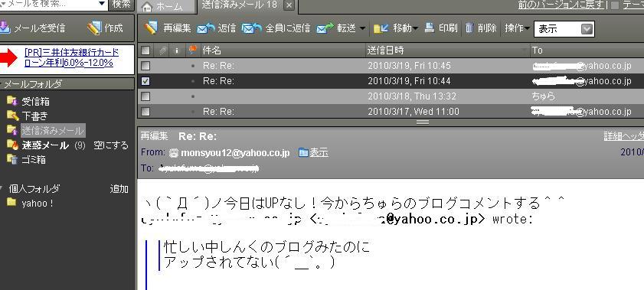Viewport: 644px width, 290px height.
Task: Open the 表示 view dropdown
Action: (564, 29)
